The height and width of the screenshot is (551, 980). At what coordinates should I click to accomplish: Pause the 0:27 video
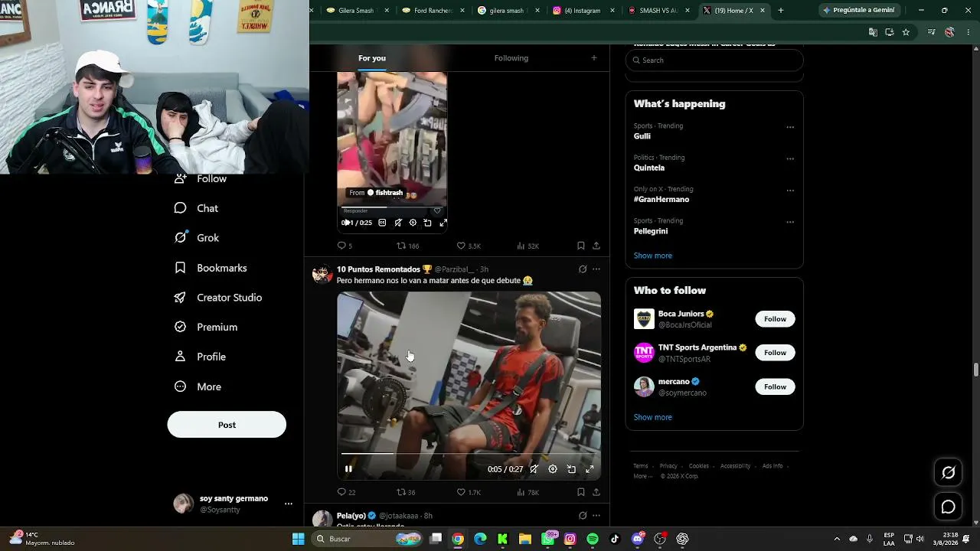tap(348, 469)
